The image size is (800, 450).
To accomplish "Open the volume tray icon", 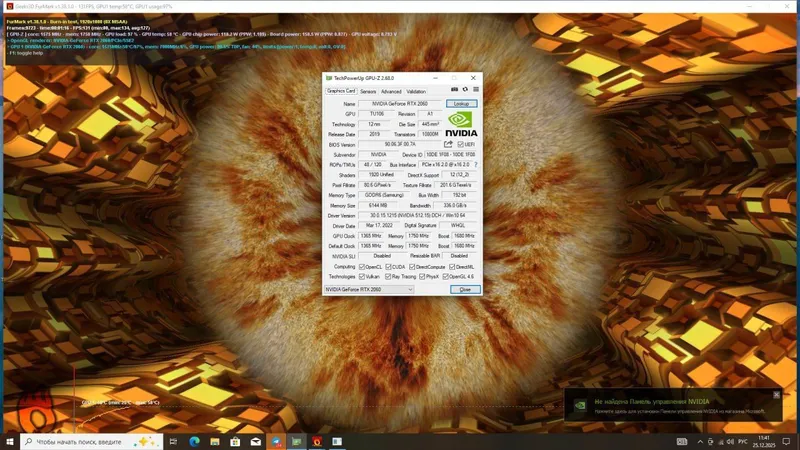I will [x=730, y=442].
